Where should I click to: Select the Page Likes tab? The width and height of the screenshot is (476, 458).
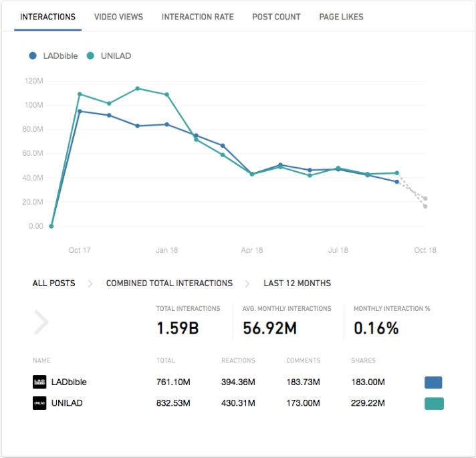(x=341, y=17)
